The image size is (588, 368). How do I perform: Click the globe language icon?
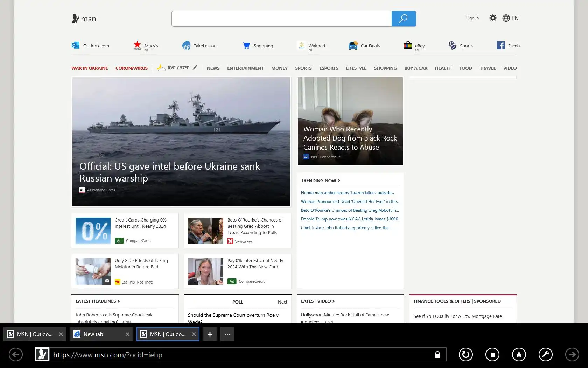click(x=506, y=18)
